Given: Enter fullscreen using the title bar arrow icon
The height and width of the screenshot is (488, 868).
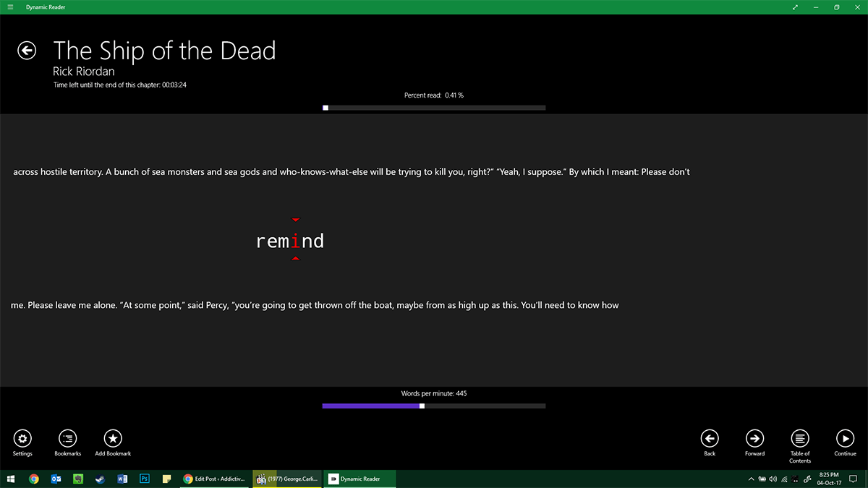Looking at the screenshot, I should coord(794,7).
